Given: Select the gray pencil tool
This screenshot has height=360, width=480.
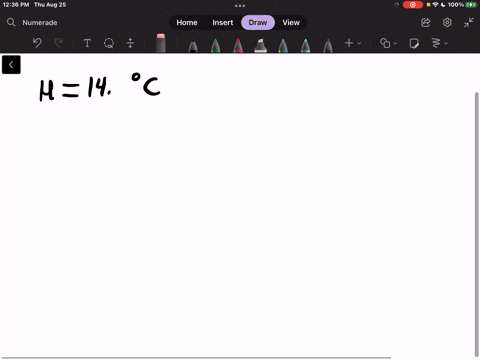Looking at the screenshot, I should (x=328, y=46).
